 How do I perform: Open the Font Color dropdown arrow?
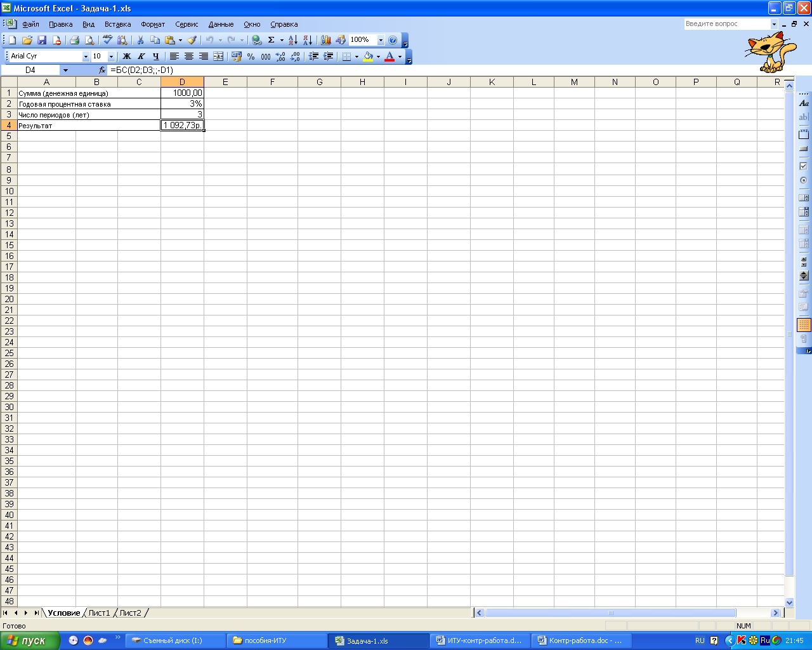tap(400, 56)
